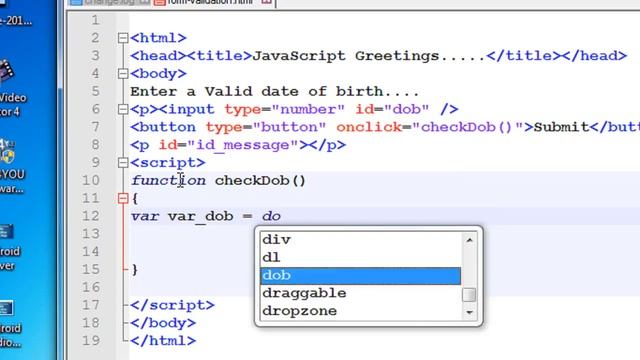Select highlighted "dob" autocomplete suggestion
The width and height of the screenshot is (640, 360).
point(360,276)
